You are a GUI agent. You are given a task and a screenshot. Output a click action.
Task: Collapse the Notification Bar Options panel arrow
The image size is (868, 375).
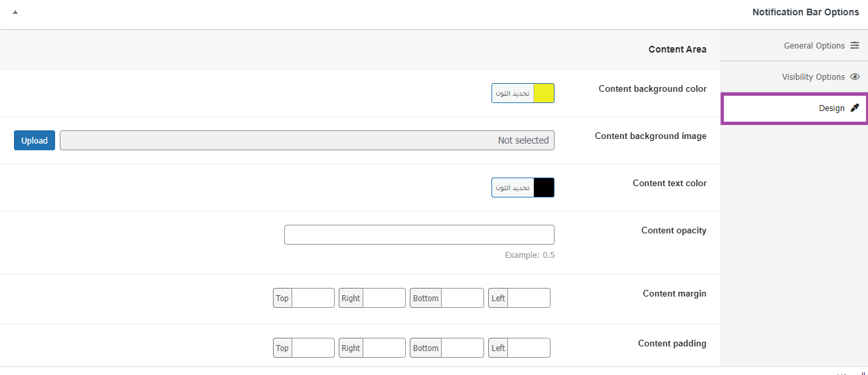tap(15, 12)
